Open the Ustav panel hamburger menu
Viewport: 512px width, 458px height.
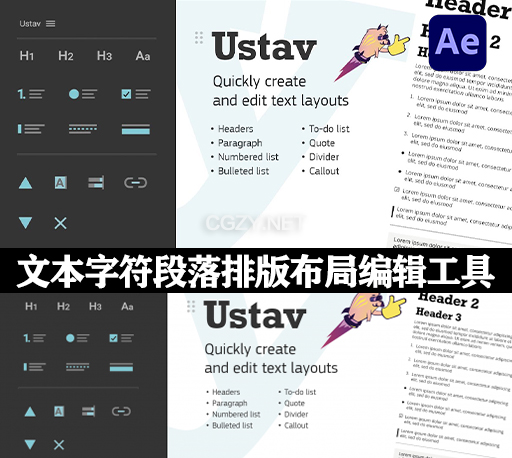51,24
